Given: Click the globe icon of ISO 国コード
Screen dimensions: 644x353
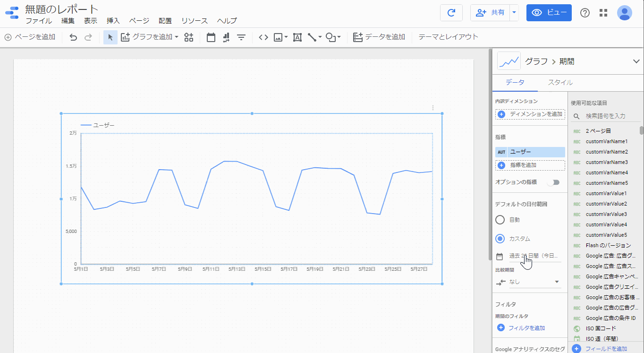Looking at the screenshot, I should pos(576,328).
